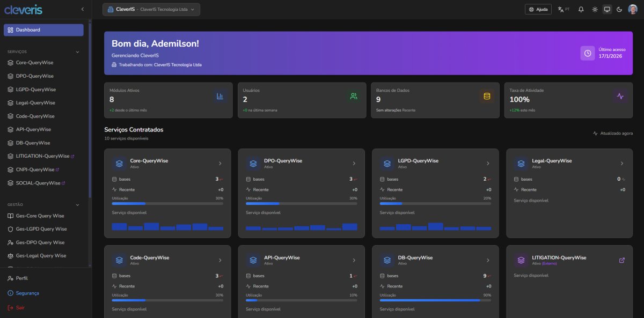The height and width of the screenshot is (318, 644).
Task: Open the notifications bell
Action: (x=581, y=9)
